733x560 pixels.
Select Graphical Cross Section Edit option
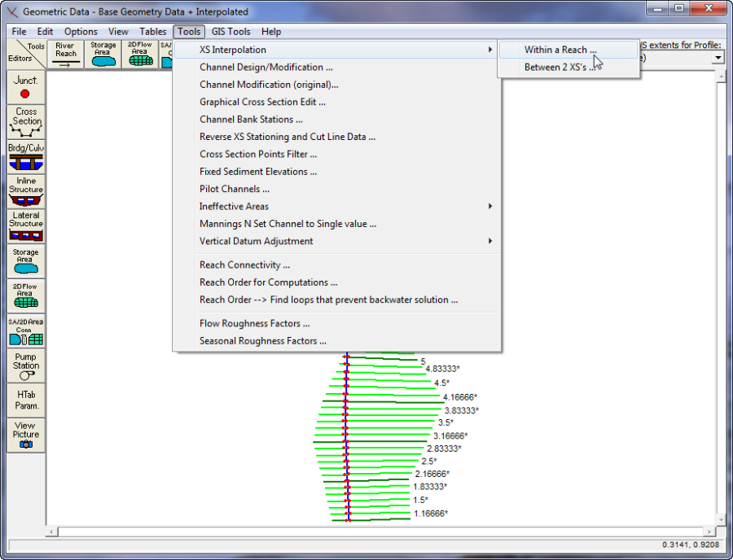click(x=262, y=103)
